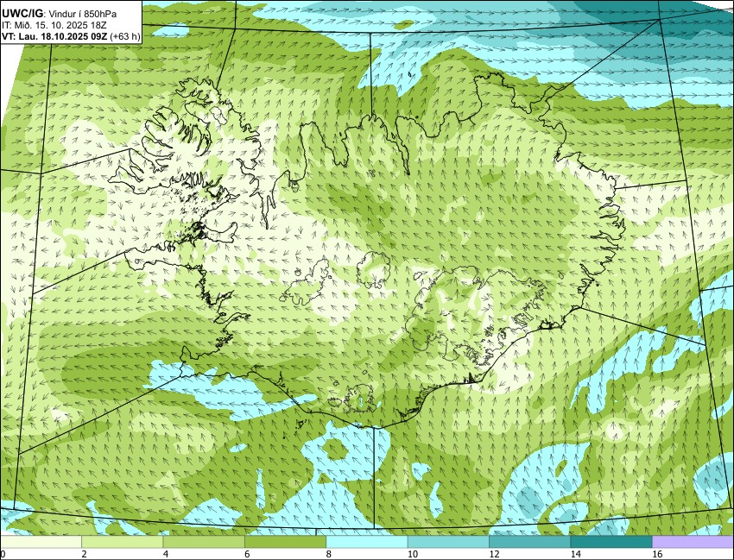This screenshot has height=560, width=734.
Task: Click the legend value label '16'
Action: click(656, 554)
